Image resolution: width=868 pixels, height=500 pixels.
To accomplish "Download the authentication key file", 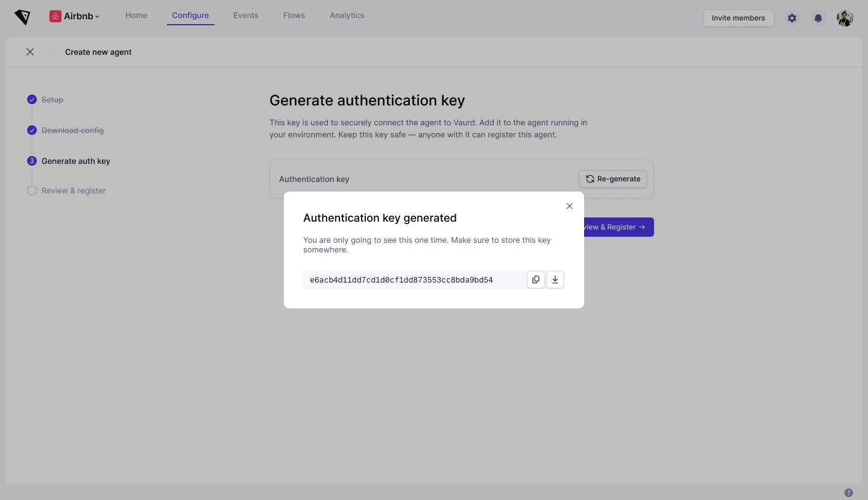I will pos(555,280).
